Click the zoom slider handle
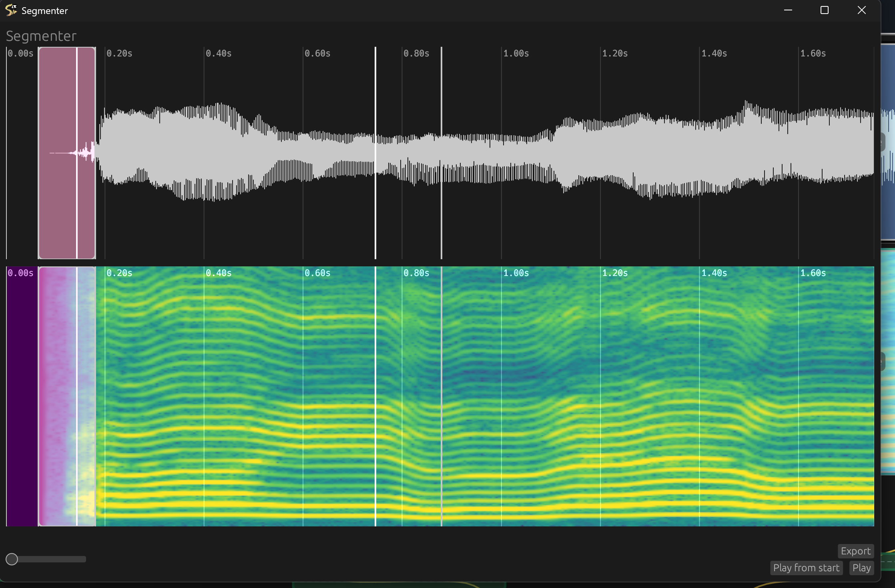Image resolution: width=895 pixels, height=588 pixels. tap(12, 559)
